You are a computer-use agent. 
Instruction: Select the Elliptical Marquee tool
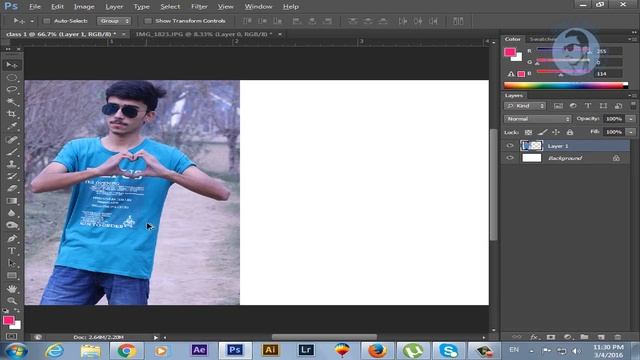11,77
